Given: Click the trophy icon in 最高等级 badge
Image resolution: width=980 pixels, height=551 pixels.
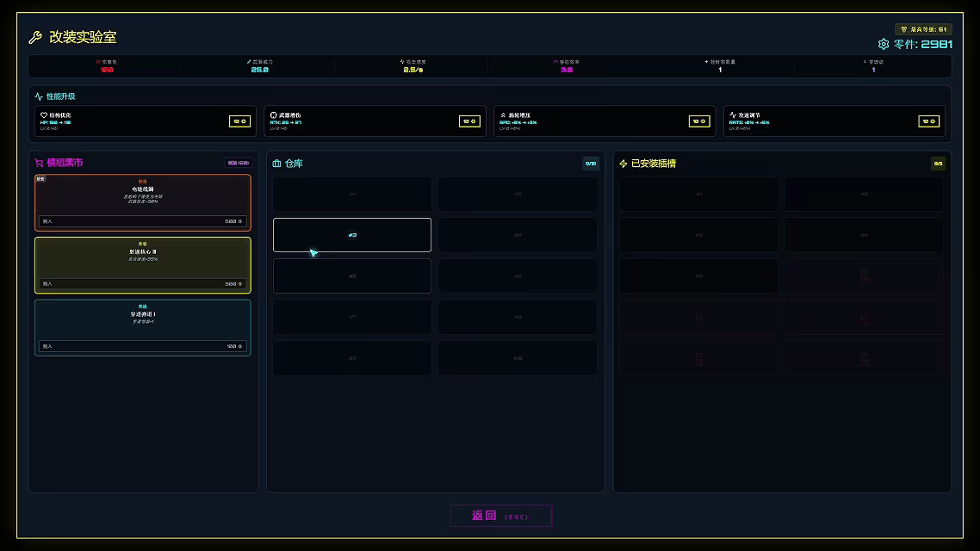Looking at the screenshot, I should [x=903, y=29].
